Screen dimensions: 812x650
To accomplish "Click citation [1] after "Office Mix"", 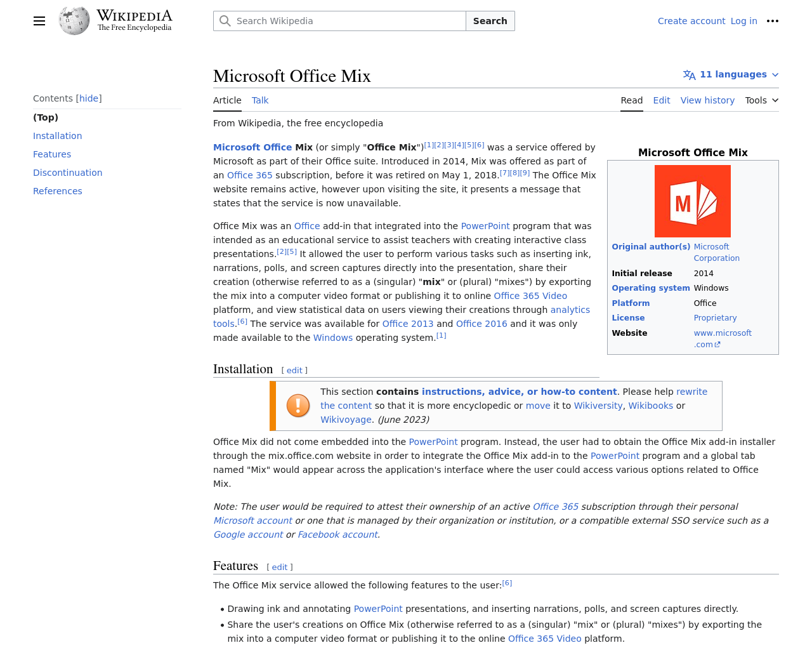I will (x=429, y=145).
